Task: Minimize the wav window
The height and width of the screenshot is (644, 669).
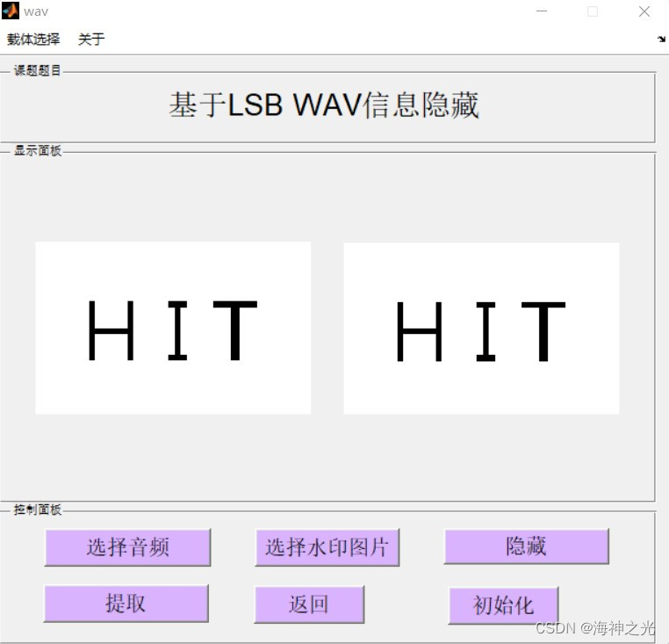Action: click(542, 11)
